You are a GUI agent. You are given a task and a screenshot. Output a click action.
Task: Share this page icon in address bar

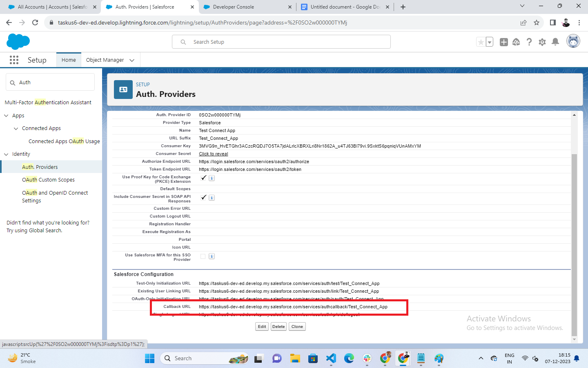point(523,22)
